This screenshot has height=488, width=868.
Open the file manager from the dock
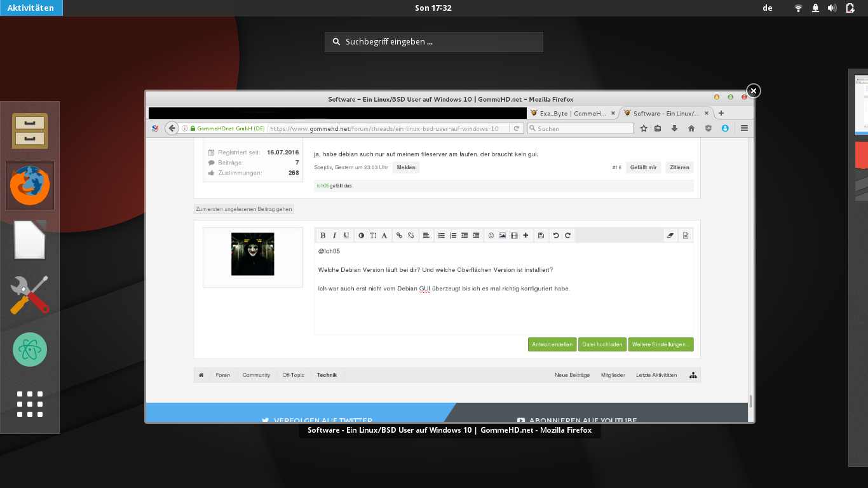pyautogui.click(x=30, y=131)
